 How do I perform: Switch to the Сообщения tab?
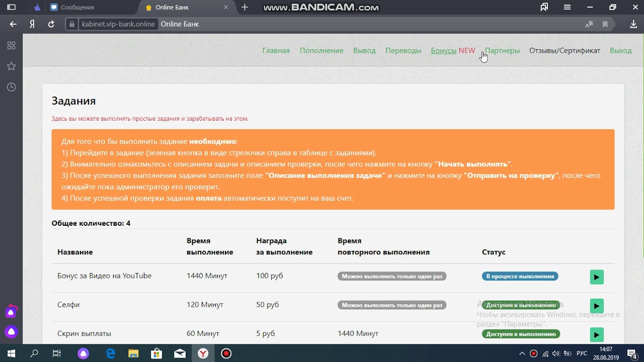click(77, 8)
